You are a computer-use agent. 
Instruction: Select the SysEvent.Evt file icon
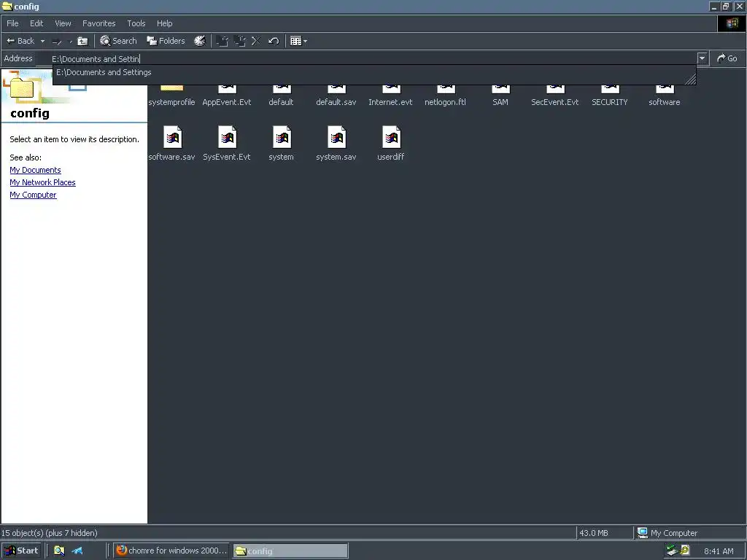pyautogui.click(x=227, y=138)
